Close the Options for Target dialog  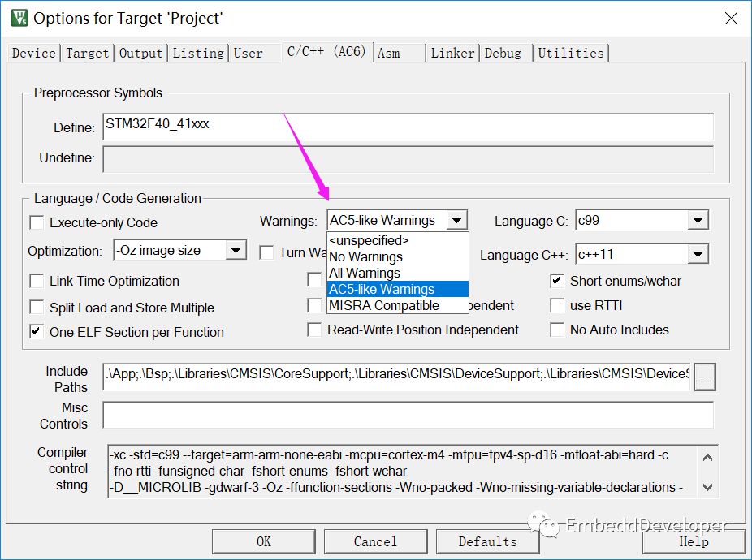[731, 18]
